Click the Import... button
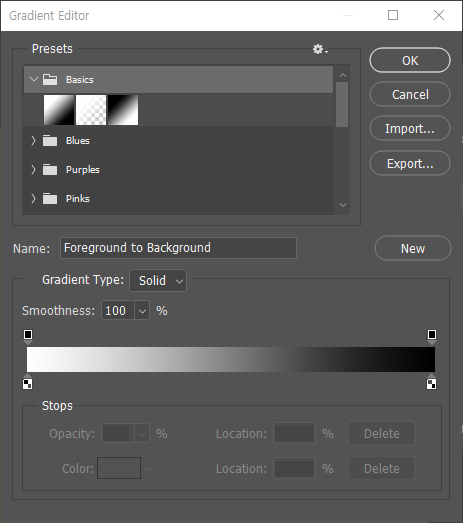463x523 pixels. (x=410, y=128)
